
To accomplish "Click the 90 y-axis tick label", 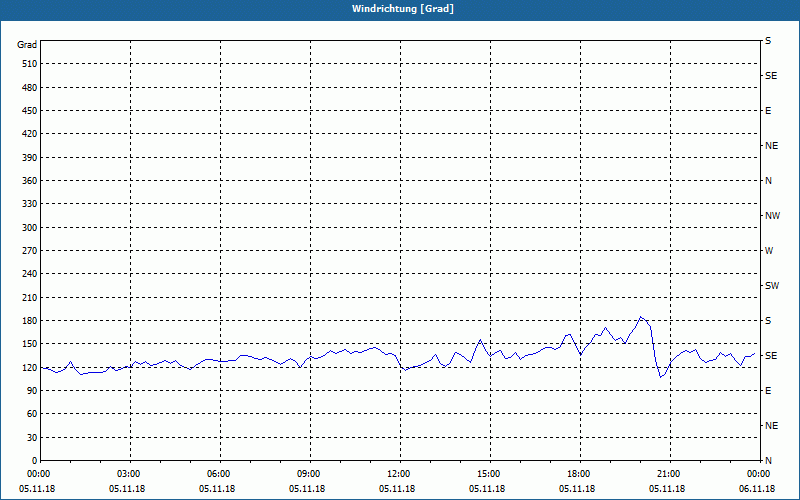I will [32, 391].
